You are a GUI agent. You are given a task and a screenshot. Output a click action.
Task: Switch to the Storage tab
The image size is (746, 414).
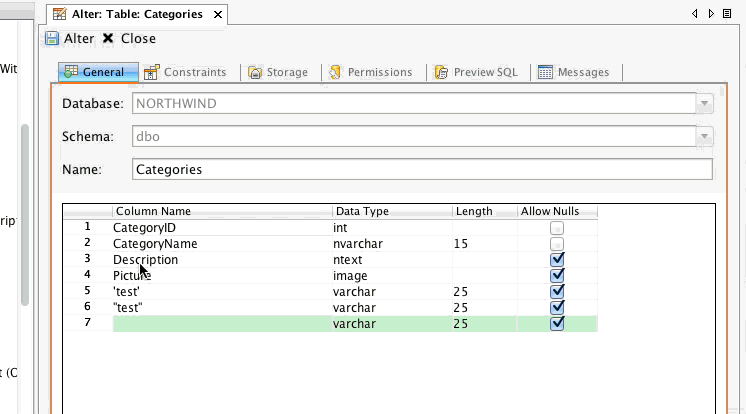pos(278,72)
